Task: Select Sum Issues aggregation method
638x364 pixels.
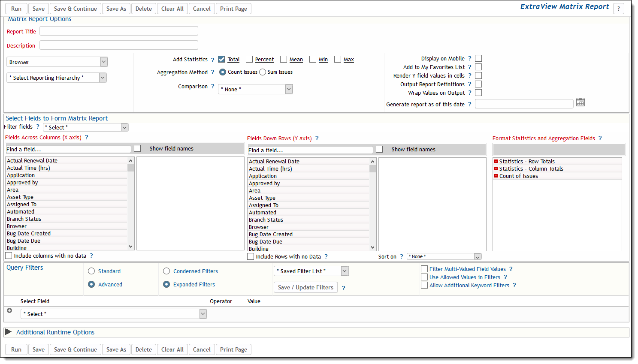Action: pos(263,72)
